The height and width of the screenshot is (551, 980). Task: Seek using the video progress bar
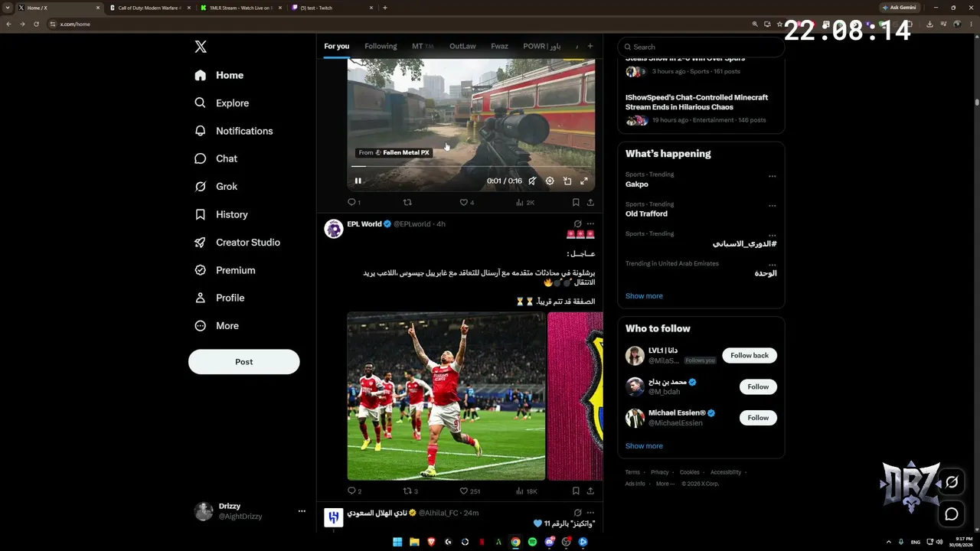click(x=471, y=166)
